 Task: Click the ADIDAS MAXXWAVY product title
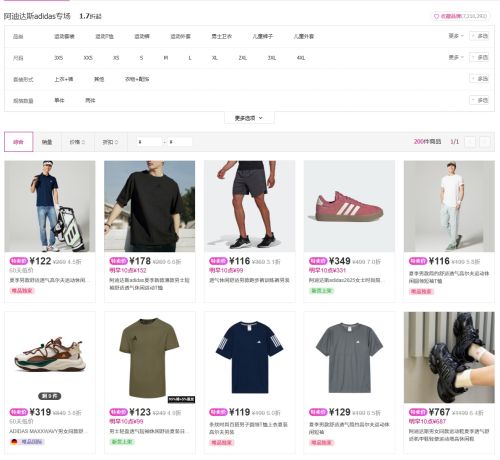[x=49, y=431]
